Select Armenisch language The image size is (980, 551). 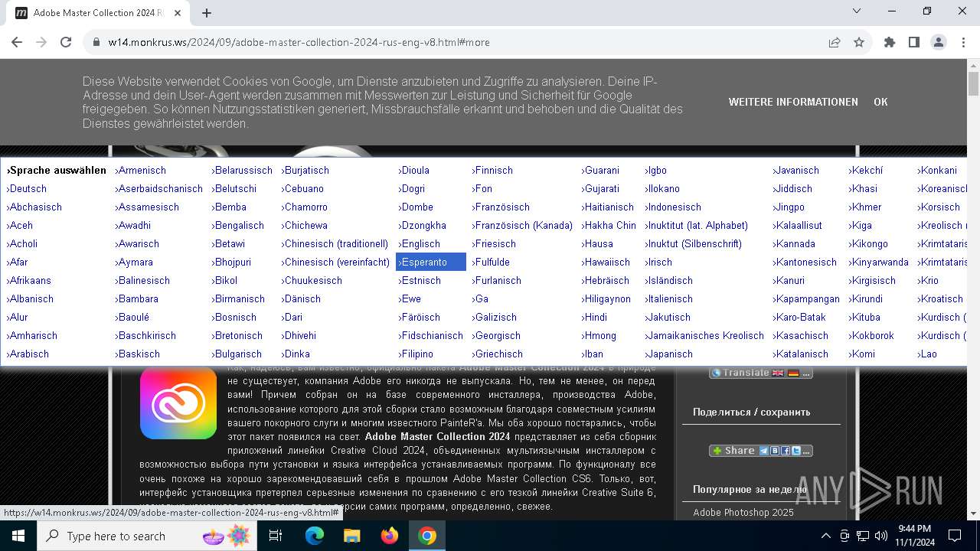[141, 170]
